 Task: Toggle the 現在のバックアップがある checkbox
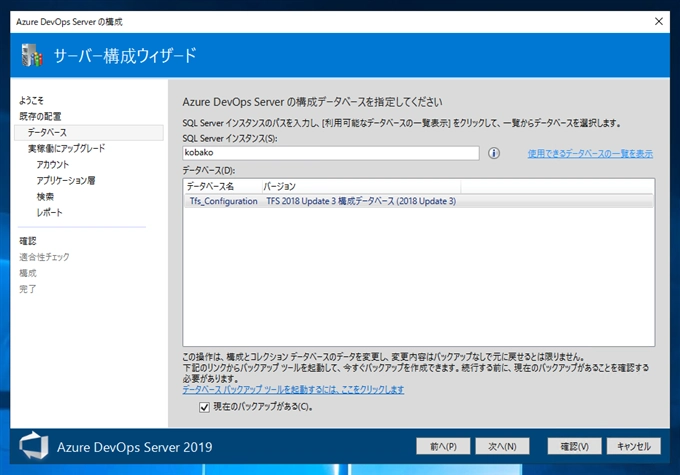click(x=204, y=407)
